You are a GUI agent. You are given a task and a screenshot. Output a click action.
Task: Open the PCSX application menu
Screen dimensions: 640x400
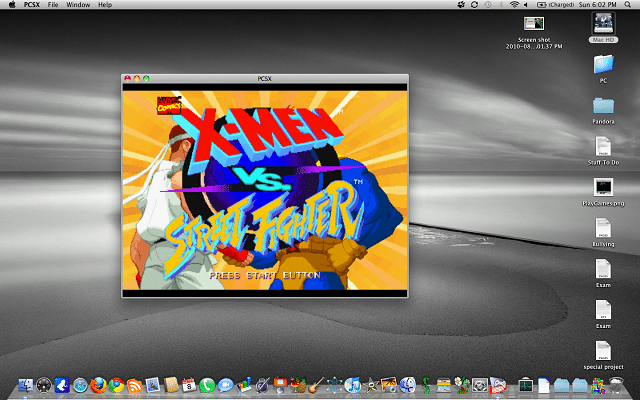pyautogui.click(x=31, y=5)
